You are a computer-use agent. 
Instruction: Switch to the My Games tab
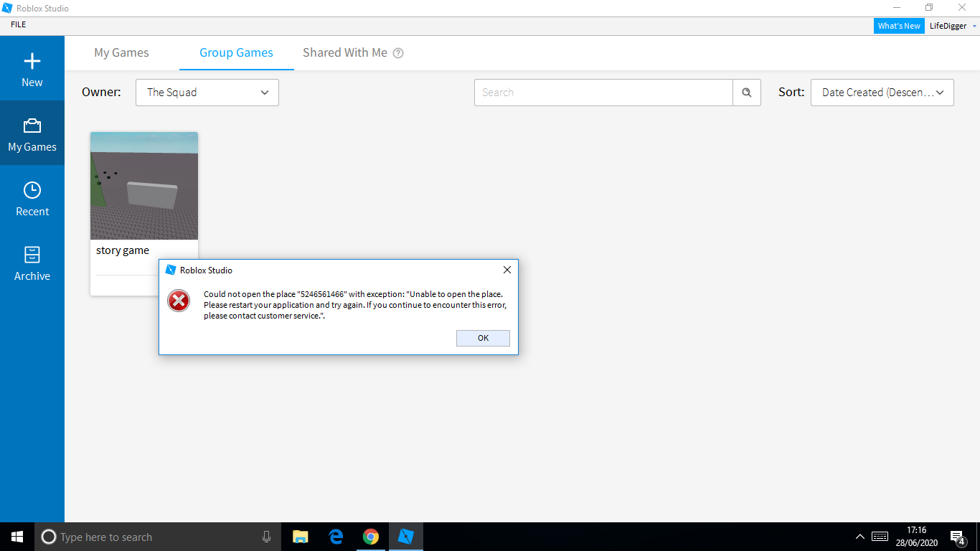[121, 52]
